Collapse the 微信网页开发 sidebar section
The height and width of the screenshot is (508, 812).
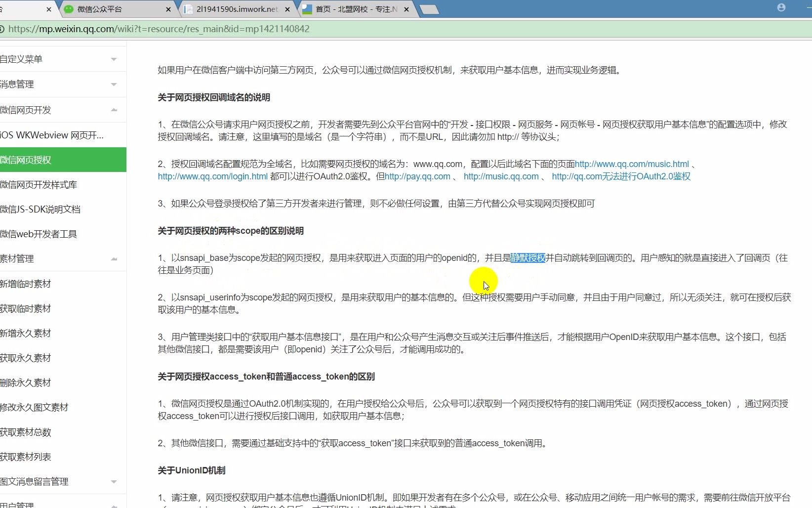tap(114, 110)
